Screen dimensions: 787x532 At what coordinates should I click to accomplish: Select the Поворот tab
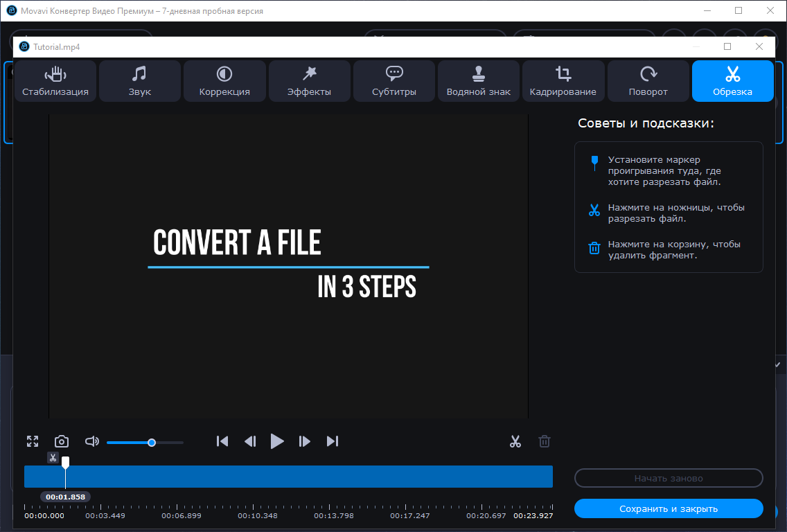[648, 81]
